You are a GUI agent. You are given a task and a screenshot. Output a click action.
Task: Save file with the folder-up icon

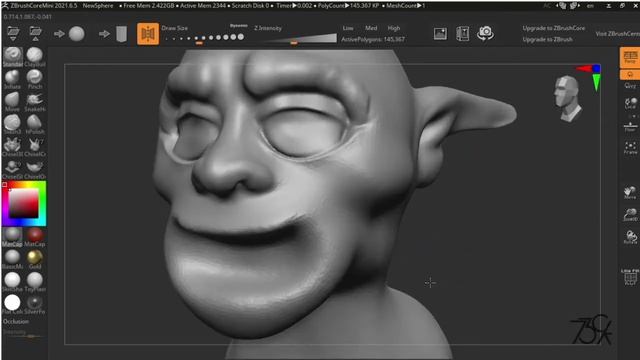tap(35, 33)
